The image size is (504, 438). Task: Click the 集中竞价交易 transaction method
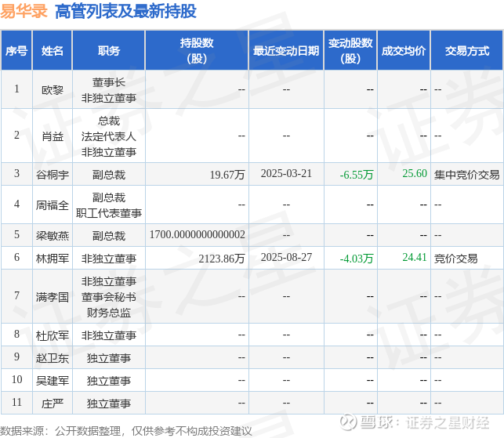(467, 175)
